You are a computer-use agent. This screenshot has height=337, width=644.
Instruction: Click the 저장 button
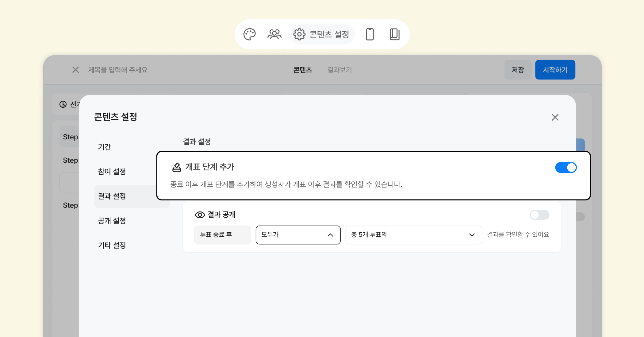(518, 70)
